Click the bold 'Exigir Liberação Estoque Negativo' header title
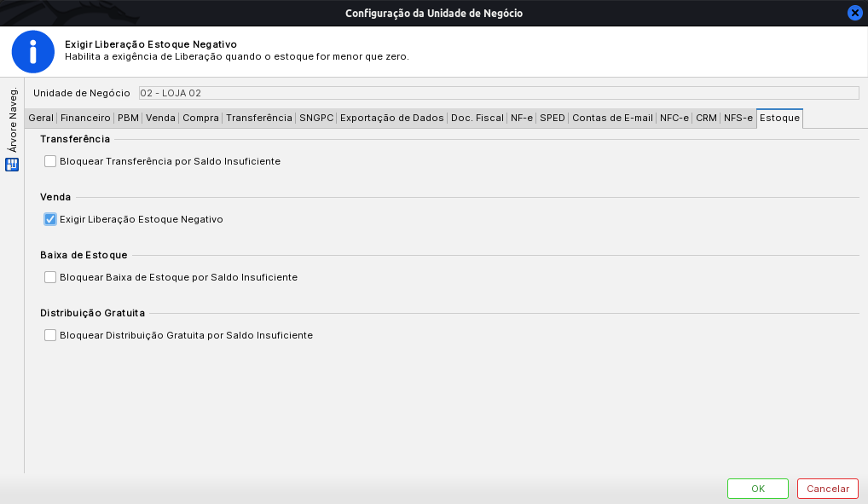The image size is (868, 504). tap(151, 44)
